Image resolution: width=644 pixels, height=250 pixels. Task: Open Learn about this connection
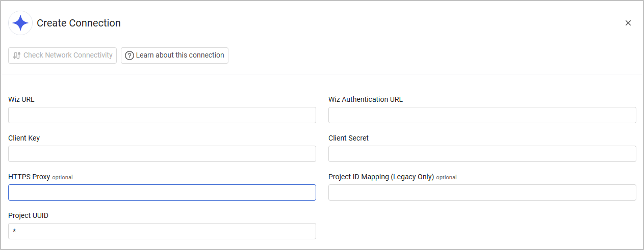174,55
